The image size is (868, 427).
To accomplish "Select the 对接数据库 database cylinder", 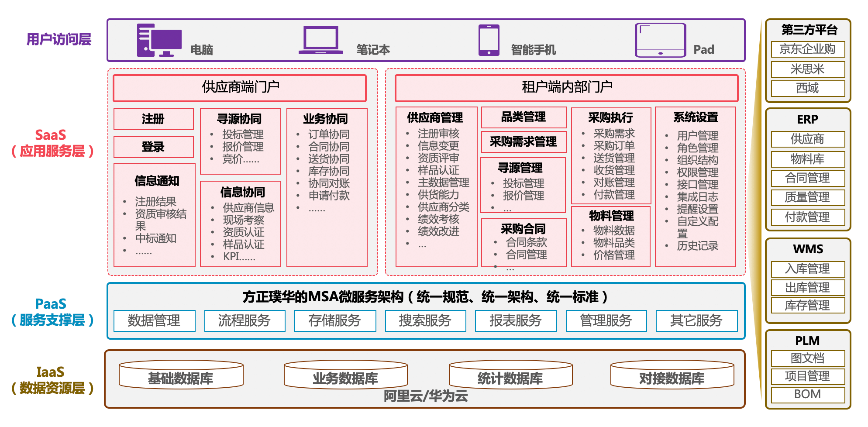I will click(x=672, y=375).
